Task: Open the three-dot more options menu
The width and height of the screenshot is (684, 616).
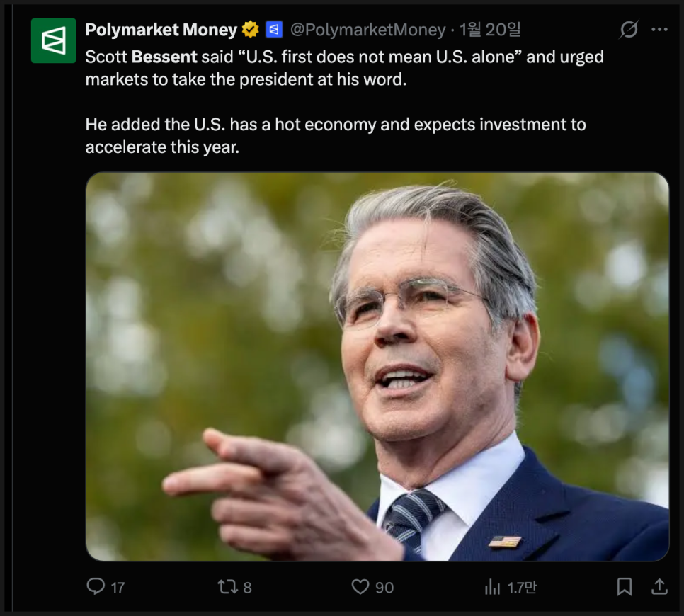Action: click(x=659, y=30)
